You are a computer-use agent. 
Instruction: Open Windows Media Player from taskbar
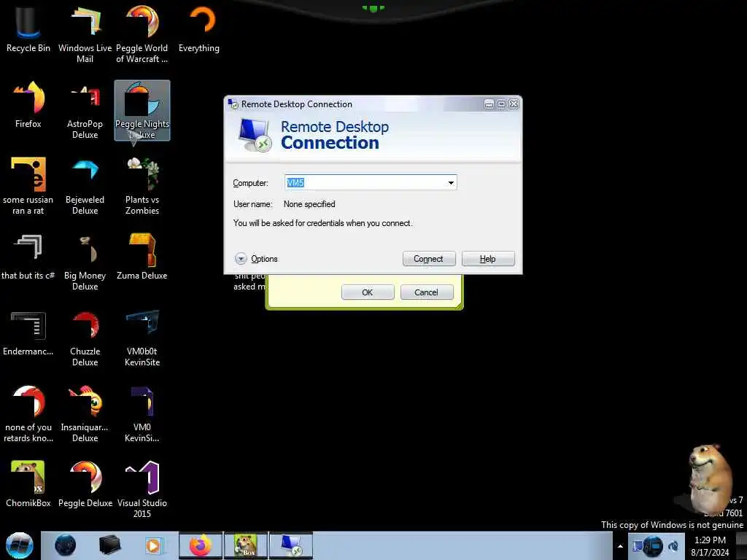pyautogui.click(x=153, y=545)
